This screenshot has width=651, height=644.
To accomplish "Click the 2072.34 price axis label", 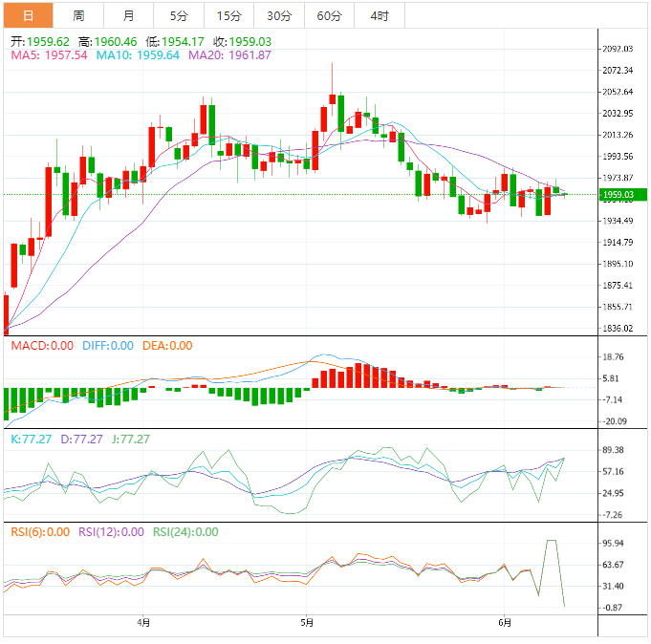I will (618, 71).
